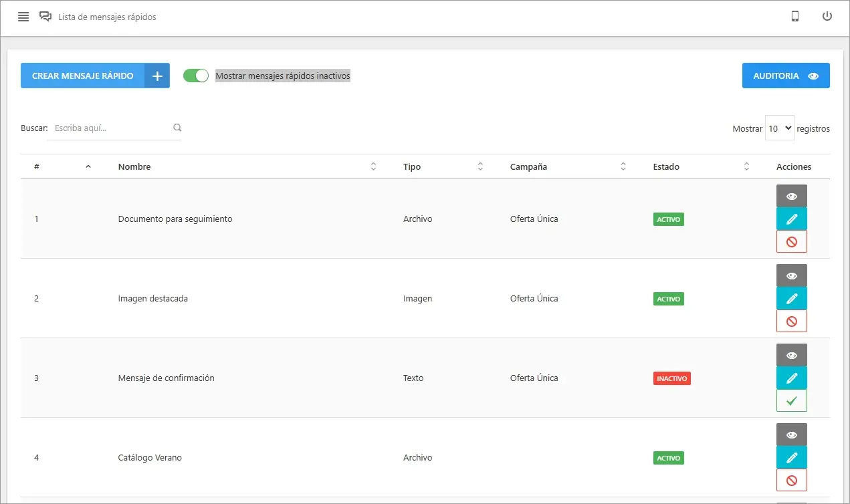The image size is (850, 504).
Task: Sort table by the Nombre column
Action: pos(134,166)
